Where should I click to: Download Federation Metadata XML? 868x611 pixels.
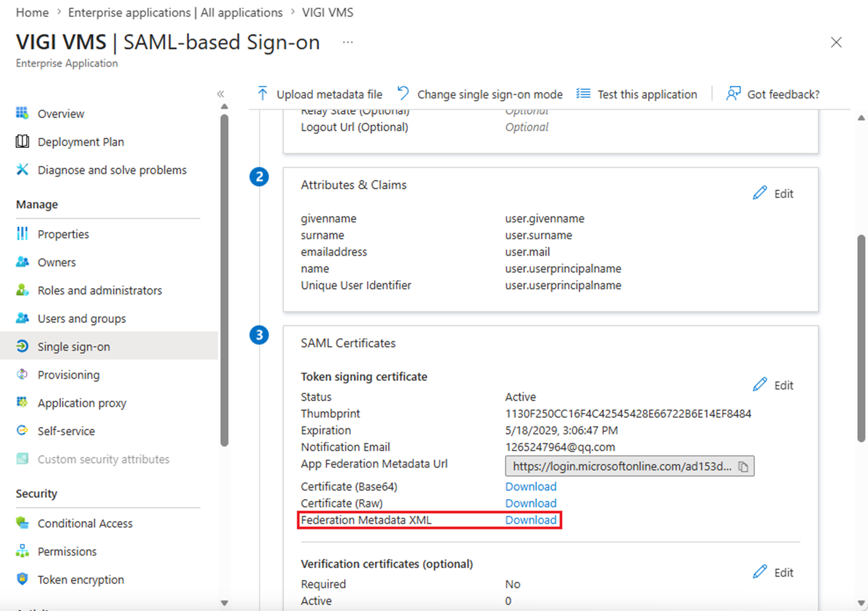pos(531,520)
